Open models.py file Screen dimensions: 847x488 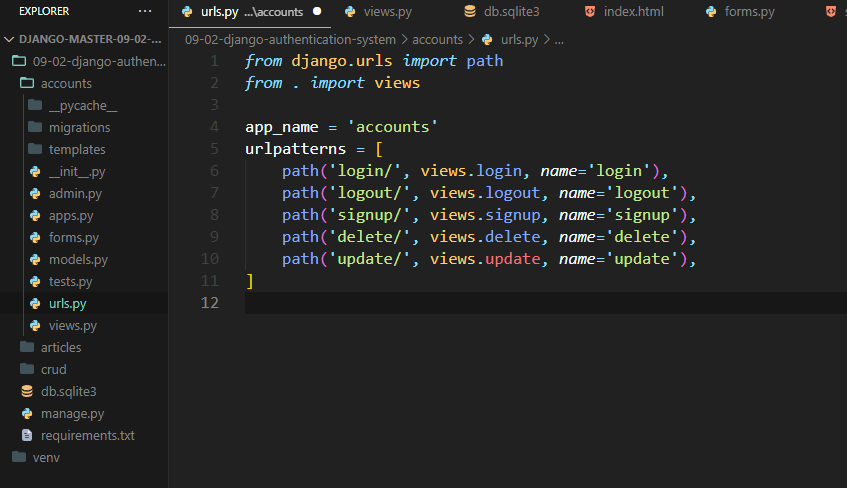[x=84, y=259]
